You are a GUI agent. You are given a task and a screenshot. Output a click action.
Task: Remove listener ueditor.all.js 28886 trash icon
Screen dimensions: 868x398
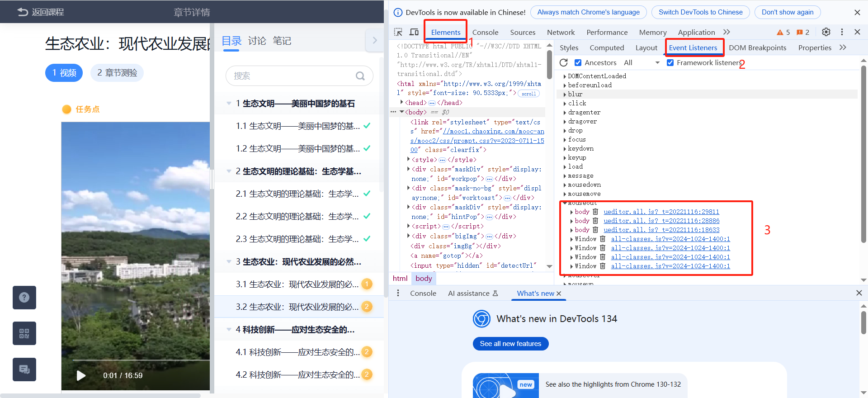coord(595,221)
